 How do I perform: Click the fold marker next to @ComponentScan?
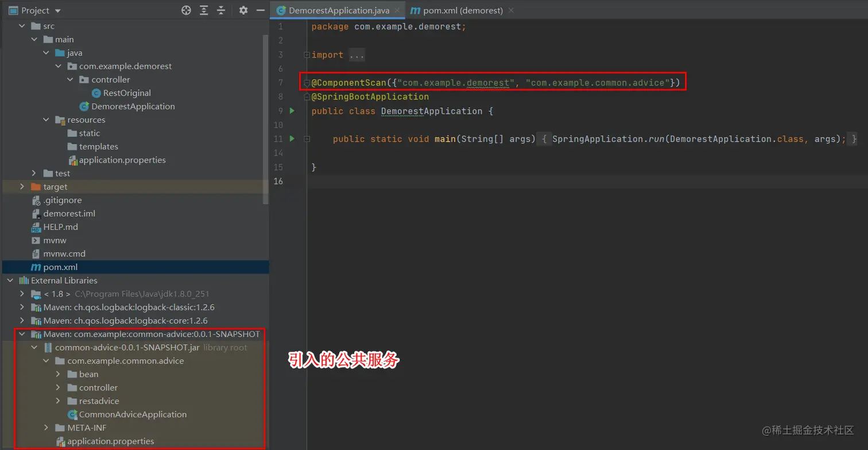point(307,83)
